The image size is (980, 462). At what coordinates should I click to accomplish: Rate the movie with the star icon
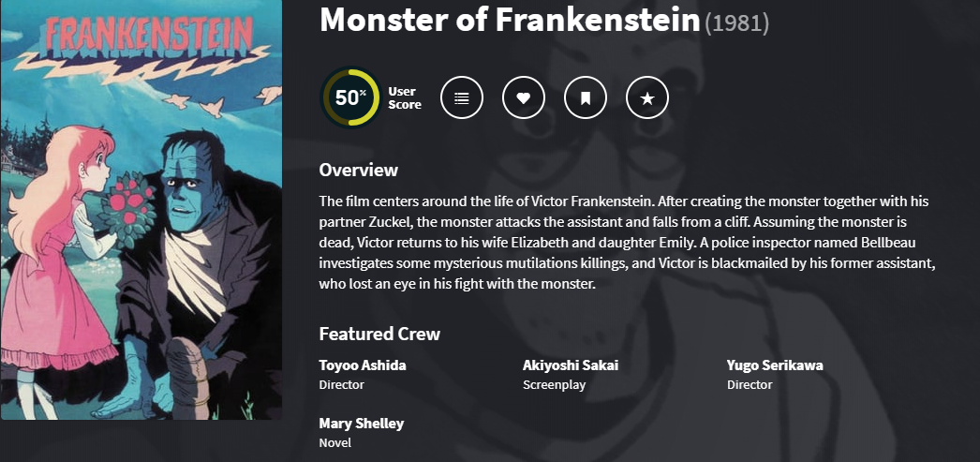[x=647, y=97]
